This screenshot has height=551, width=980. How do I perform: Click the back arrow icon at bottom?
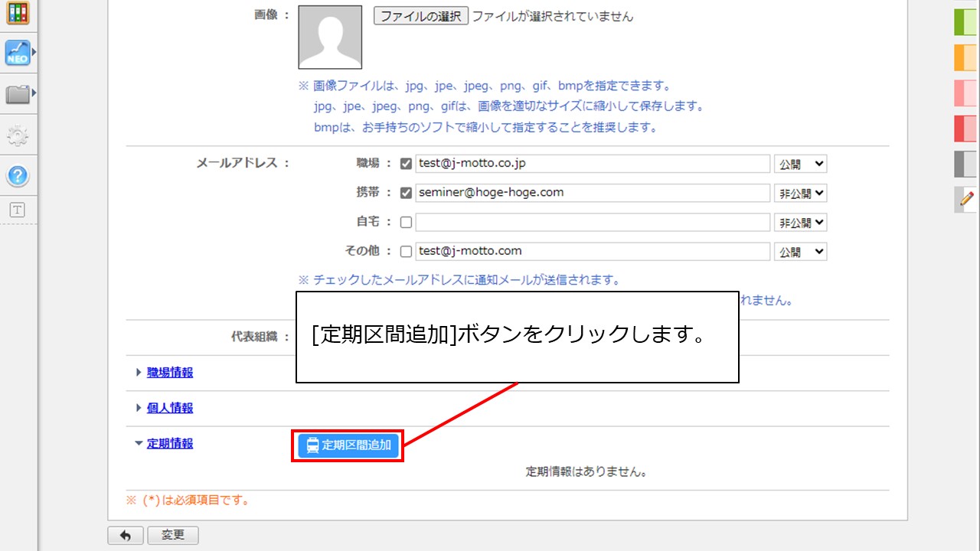click(x=126, y=535)
